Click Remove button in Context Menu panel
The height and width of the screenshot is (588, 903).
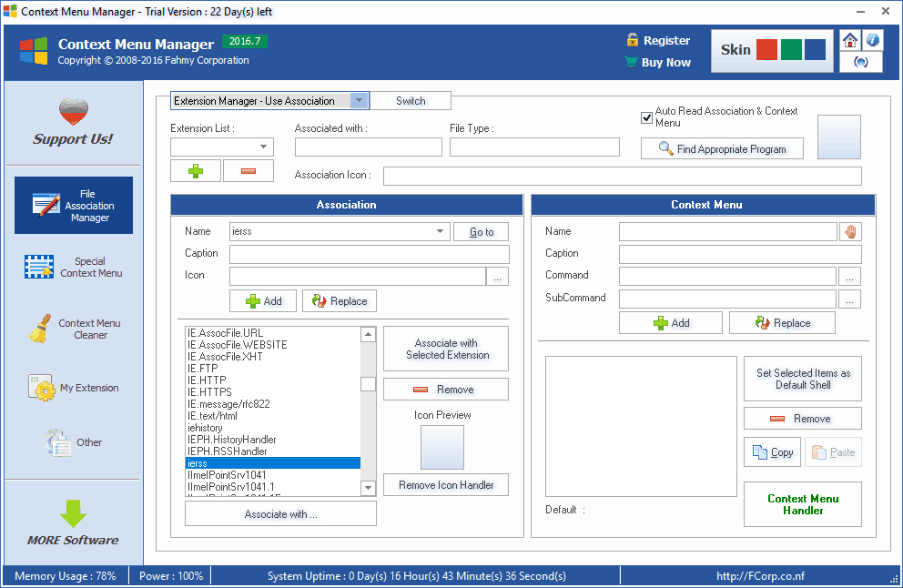tap(803, 418)
